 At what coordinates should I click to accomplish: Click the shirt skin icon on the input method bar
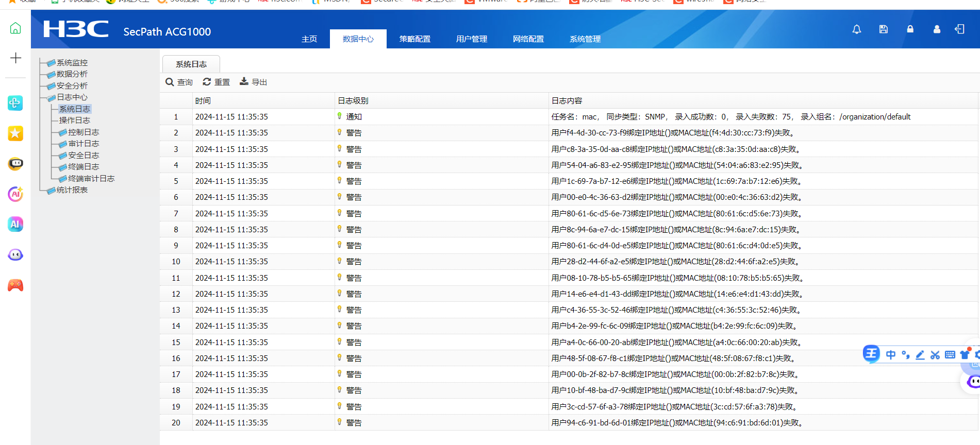coord(965,354)
